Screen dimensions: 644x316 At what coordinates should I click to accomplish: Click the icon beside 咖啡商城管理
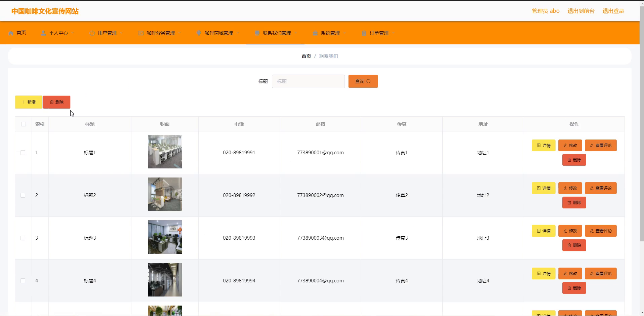pos(199,33)
